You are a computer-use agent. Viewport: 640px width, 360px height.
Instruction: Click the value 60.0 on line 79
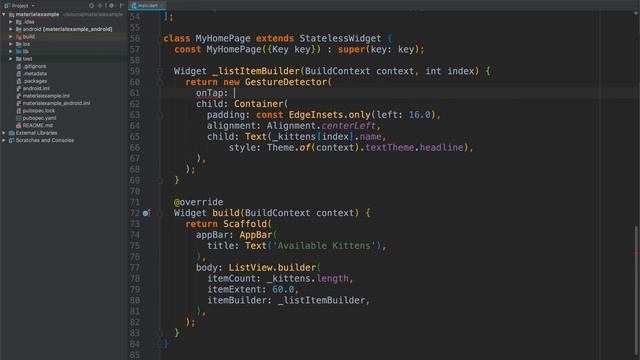[x=283, y=289]
